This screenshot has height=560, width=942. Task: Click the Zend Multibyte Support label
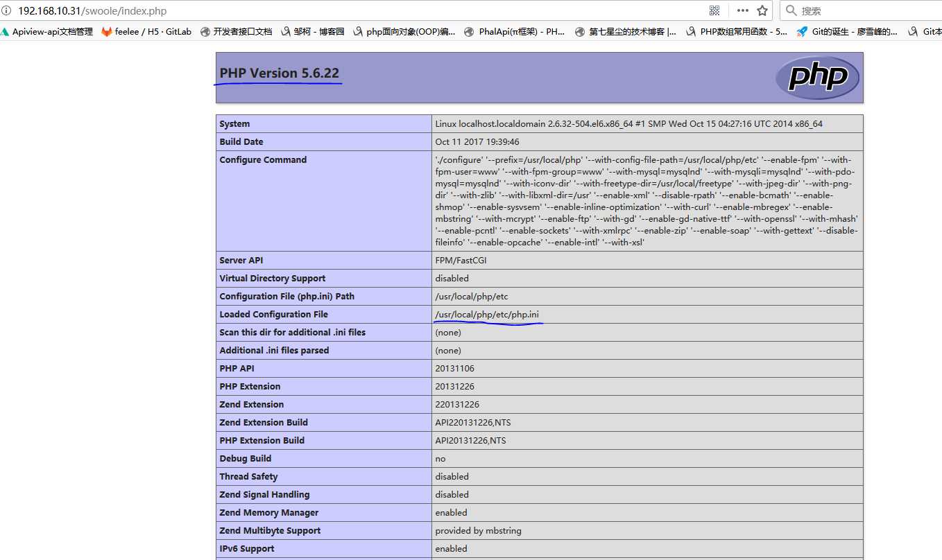tap(270, 531)
